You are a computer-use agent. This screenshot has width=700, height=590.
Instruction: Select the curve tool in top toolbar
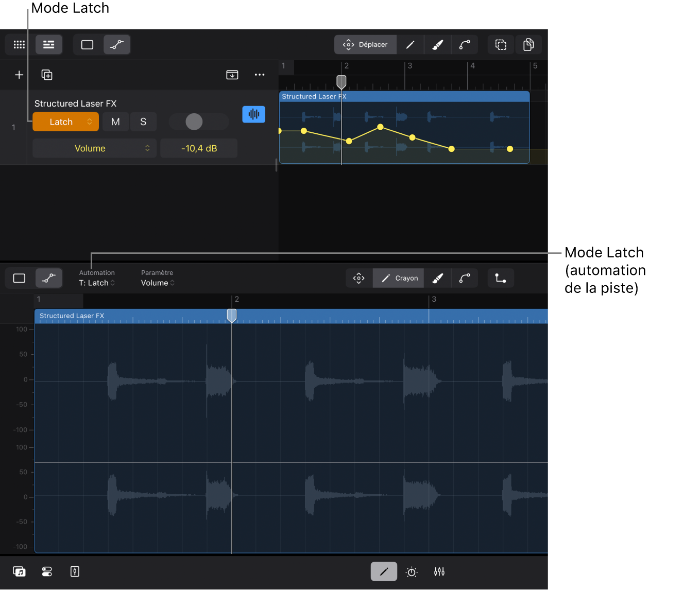pos(465,45)
